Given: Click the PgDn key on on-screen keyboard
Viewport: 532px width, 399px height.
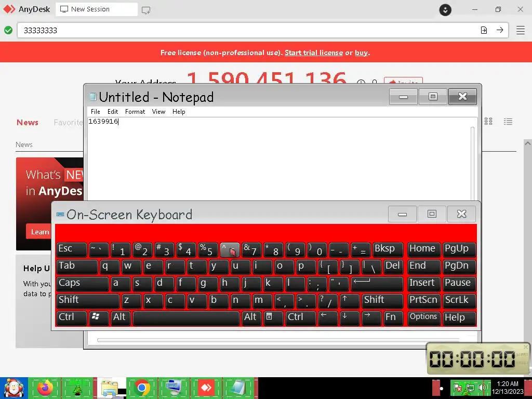Looking at the screenshot, I should pos(459,267).
